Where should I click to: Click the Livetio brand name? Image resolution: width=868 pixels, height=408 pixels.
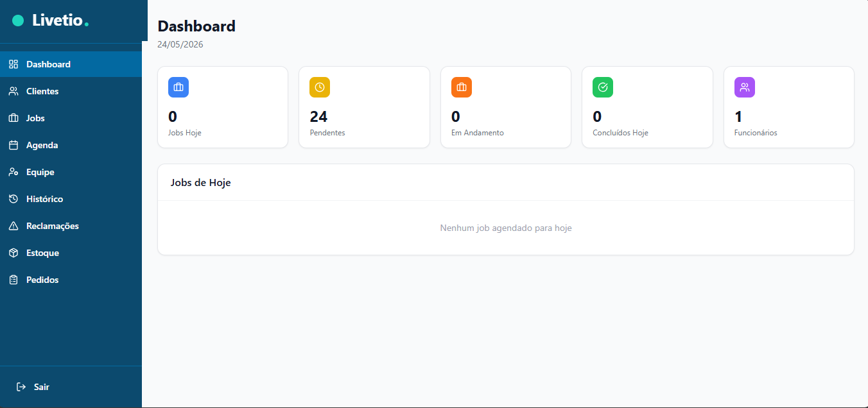point(60,21)
